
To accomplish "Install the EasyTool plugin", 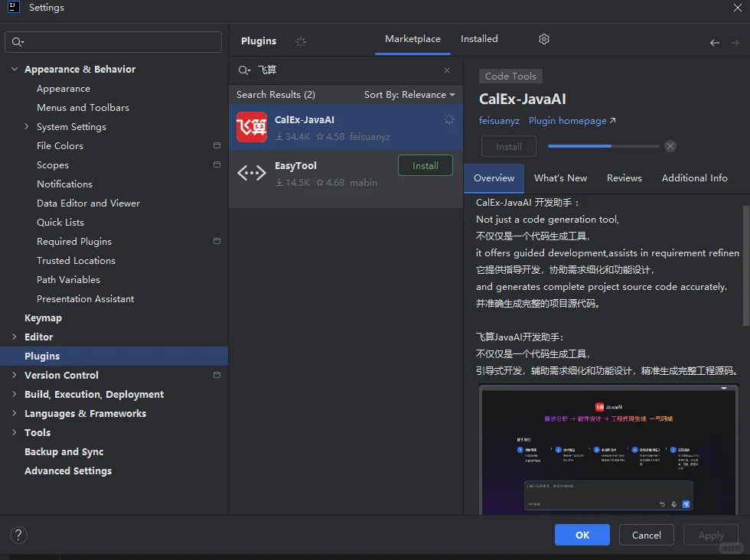I will click(x=426, y=165).
